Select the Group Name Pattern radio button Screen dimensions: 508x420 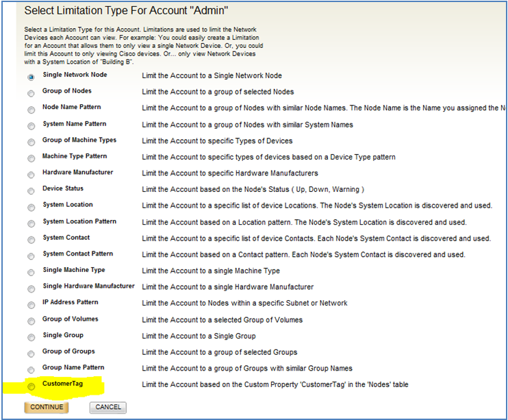(31, 370)
